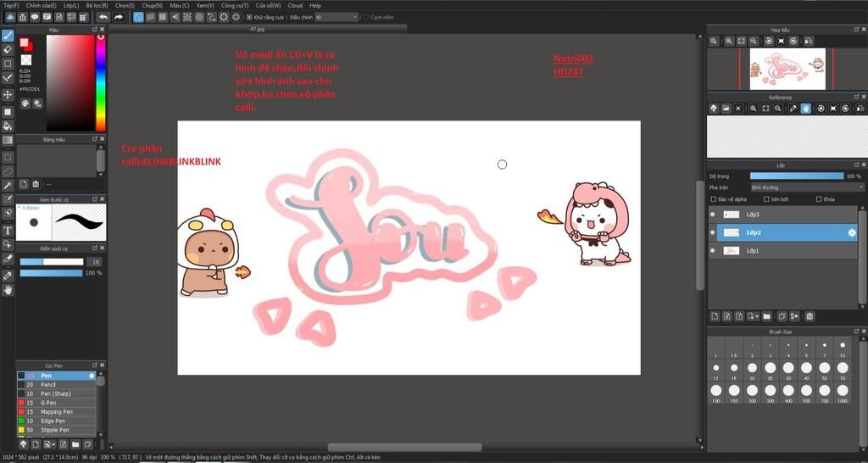Enable Xén bớt checkbox
Viewport: 868px width, 463px height.
pos(766,198)
